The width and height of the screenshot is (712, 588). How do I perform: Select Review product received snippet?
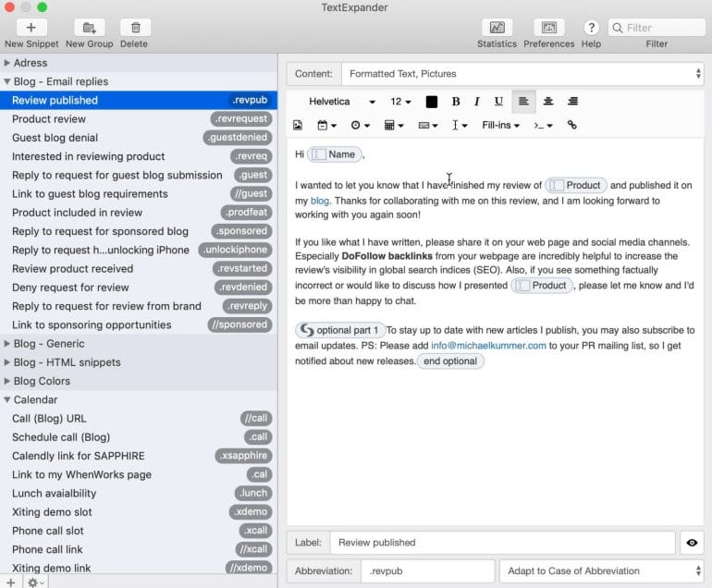[x=139, y=269]
